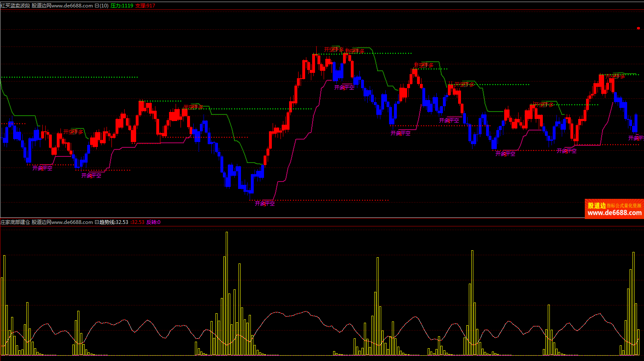Screen dimensions: 644x361
Task: Click the green 压力:1119 value label
Action: [122, 6]
